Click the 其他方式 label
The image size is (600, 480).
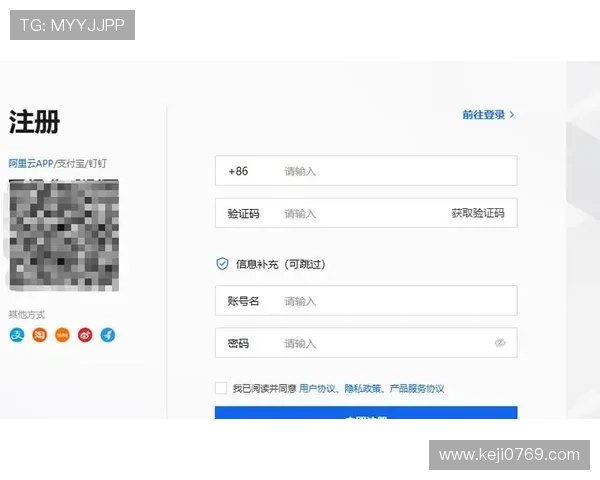[27, 315]
